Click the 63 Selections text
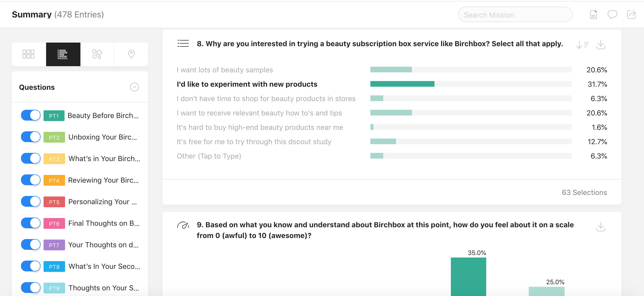 click(584, 192)
